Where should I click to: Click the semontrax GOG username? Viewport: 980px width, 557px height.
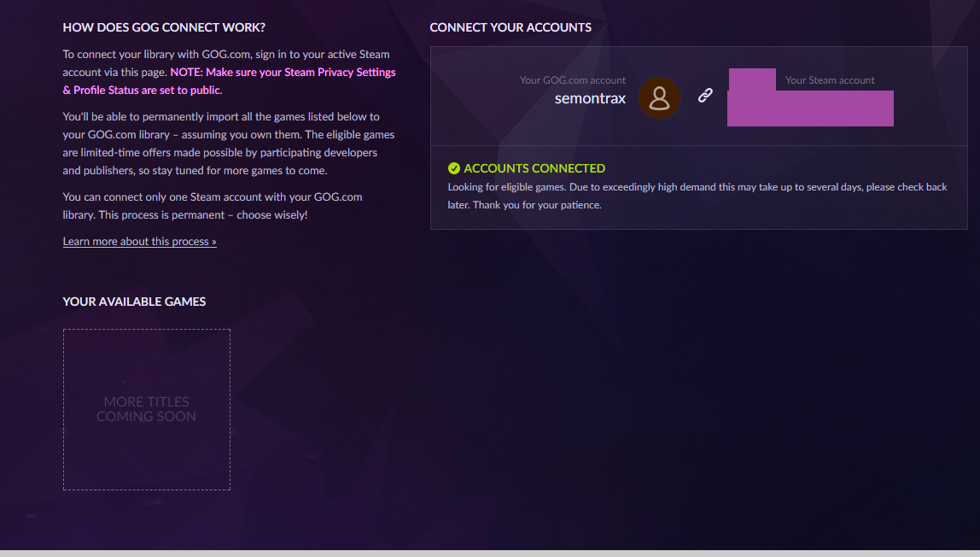click(590, 98)
